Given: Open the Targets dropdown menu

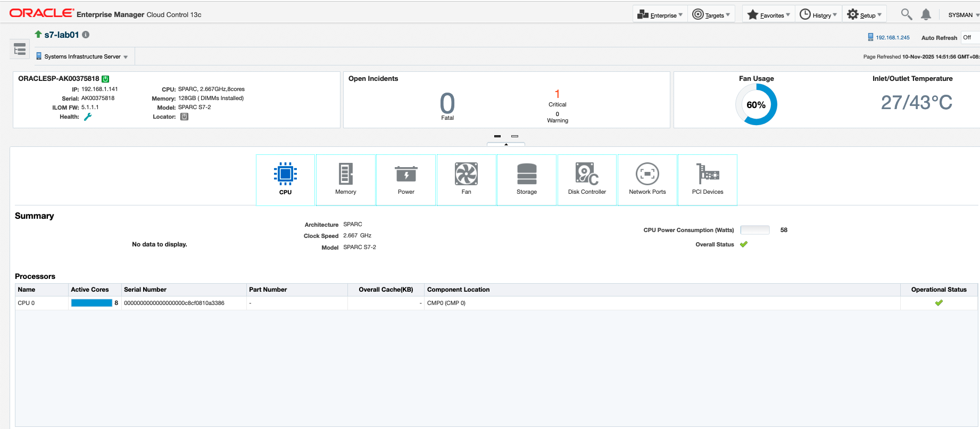Looking at the screenshot, I should click(711, 15).
